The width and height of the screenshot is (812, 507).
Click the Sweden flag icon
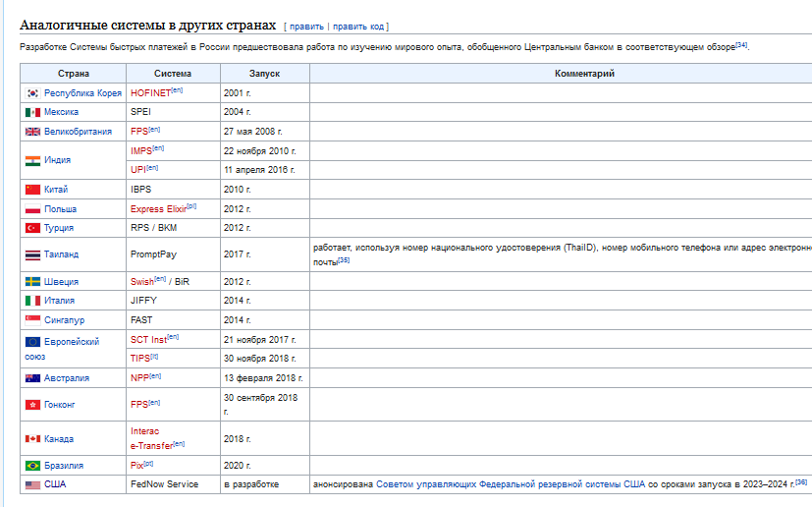(32, 282)
